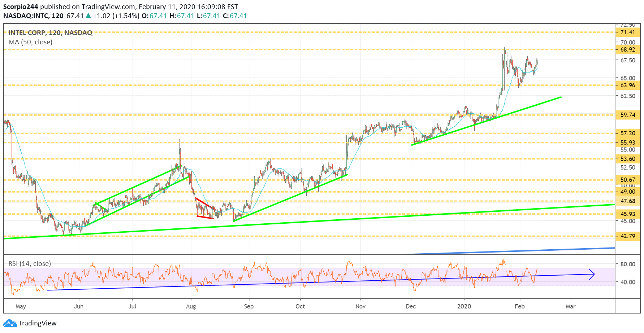Click the RSI 80.00 scale value

click(x=628, y=264)
